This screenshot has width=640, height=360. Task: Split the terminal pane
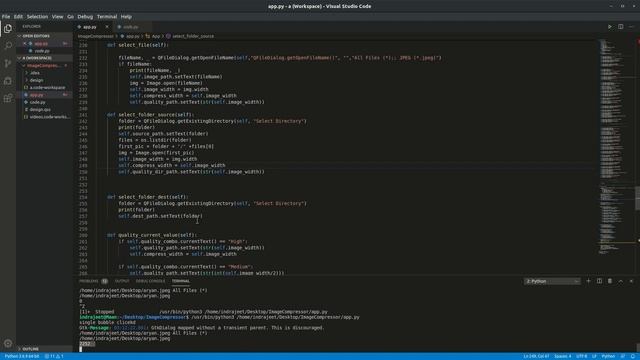pyautogui.click(x=599, y=281)
